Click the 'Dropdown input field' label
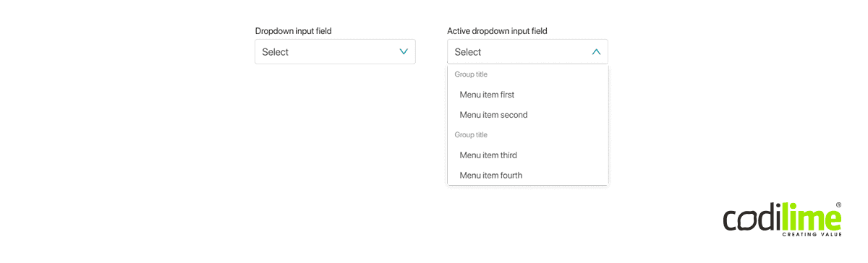The height and width of the screenshot is (263, 868). (x=293, y=31)
